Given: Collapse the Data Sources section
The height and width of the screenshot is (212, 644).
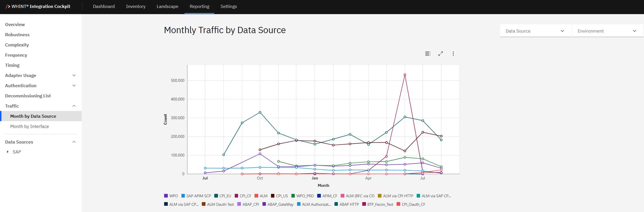Looking at the screenshot, I should (x=74, y=142).
